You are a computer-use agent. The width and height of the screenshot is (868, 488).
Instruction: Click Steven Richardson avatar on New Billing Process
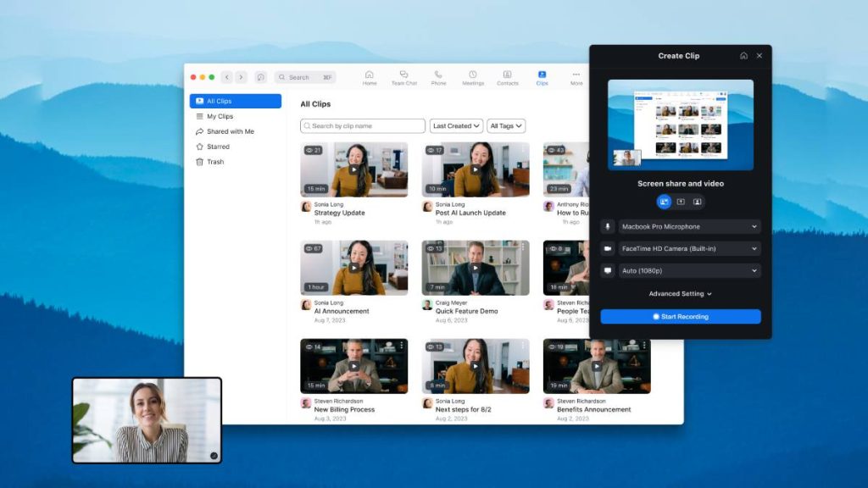coord(305,404)
